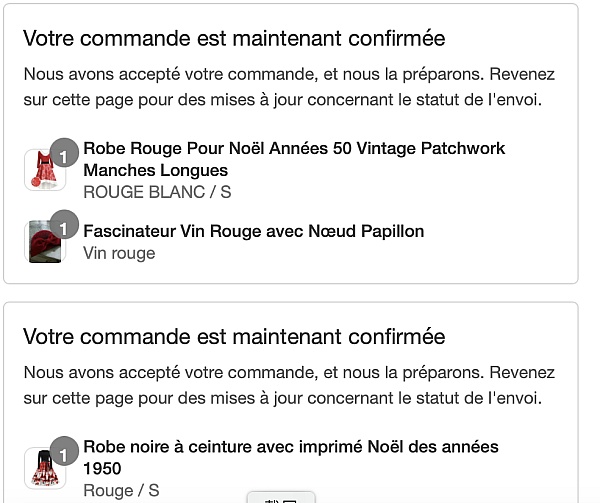Click the second order status paragraph text
The width and height of the screenshot is (600, 503).
point(289,385)
